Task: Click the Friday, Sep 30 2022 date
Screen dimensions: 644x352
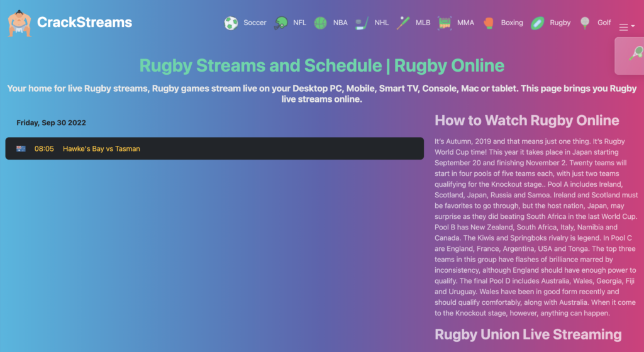Action: click(x=51, y=123)
